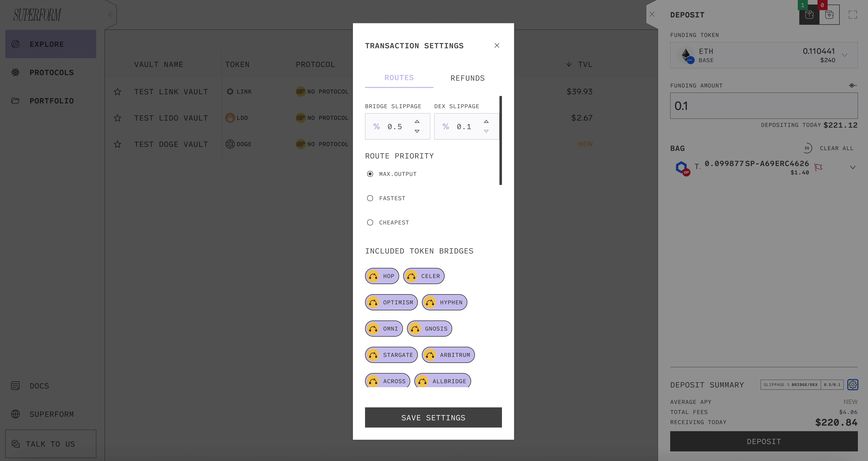
Task: Toggle the Hop bridge chip
Action: click(382, 276)
